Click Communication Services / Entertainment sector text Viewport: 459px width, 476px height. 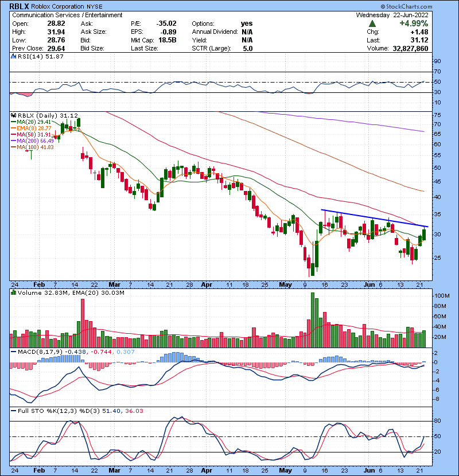(x=67, y=15)
